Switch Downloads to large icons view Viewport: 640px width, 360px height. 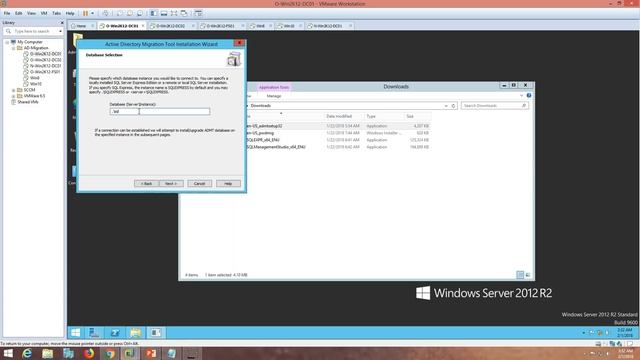pyautogui.click(x=528, y=275)
